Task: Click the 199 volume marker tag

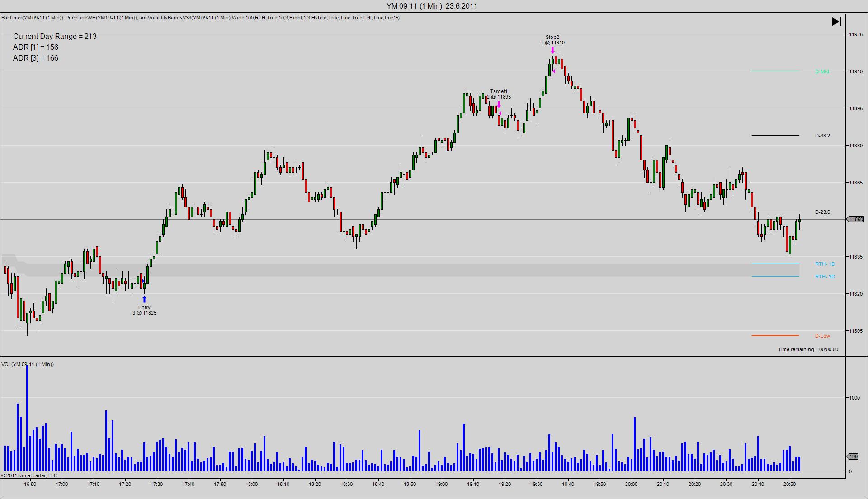Action: 853,457
